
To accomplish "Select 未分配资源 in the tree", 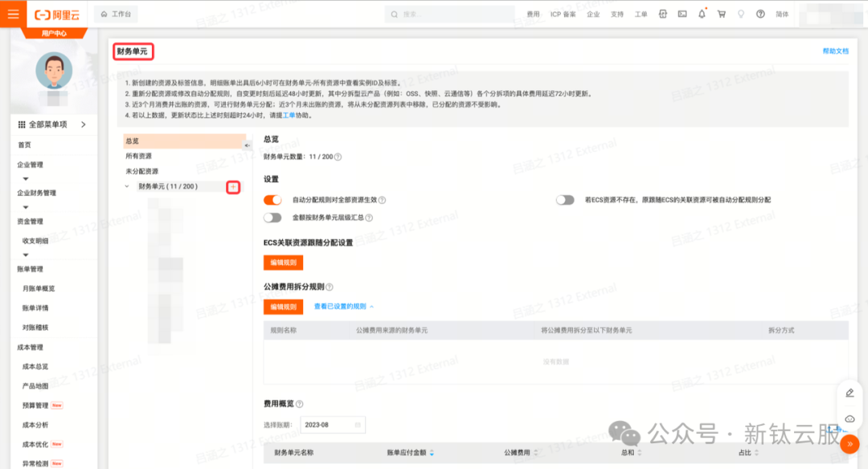I will pyautogui.click(x=141, y=171).
